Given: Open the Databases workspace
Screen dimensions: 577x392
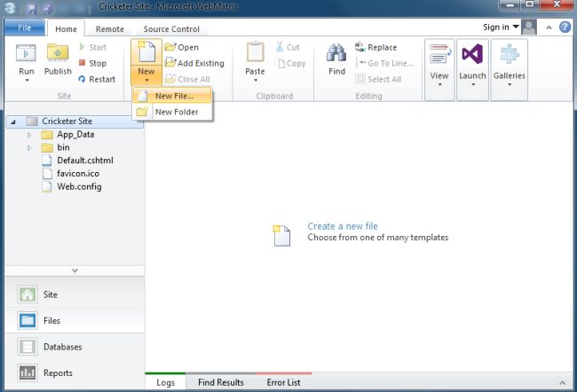Looking at the screenshot, I should click(x=75, y=347).
